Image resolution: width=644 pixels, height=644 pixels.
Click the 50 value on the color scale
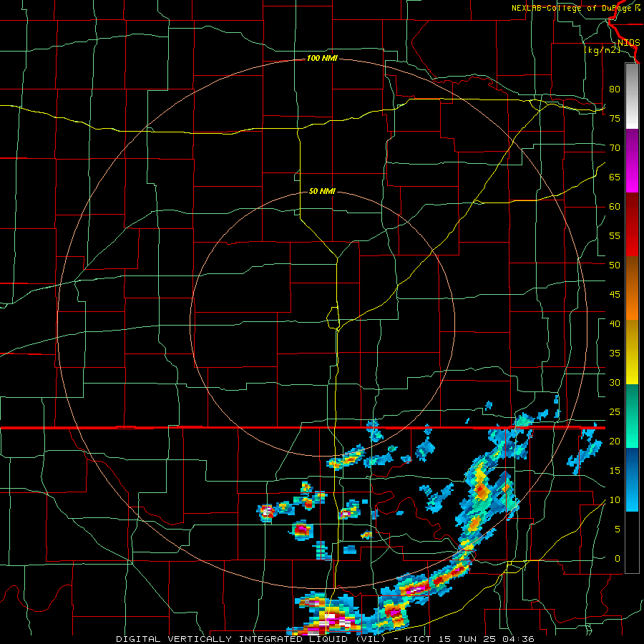point(615,265)
